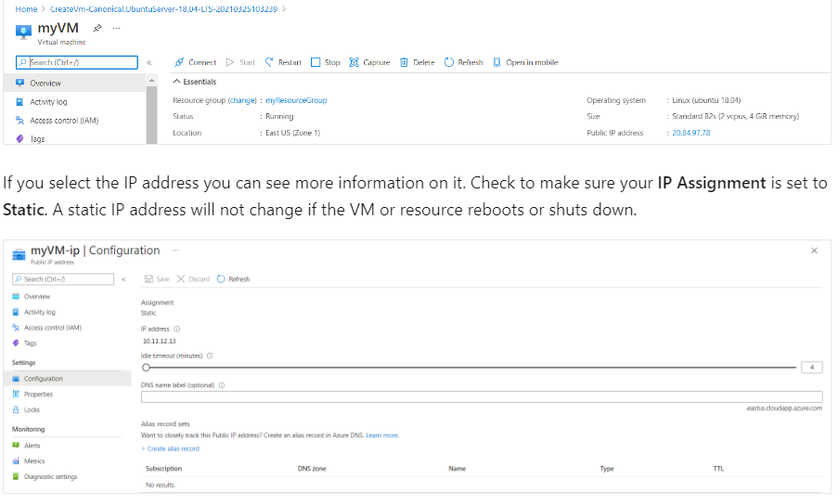Focus the DNS name label input field
Image resolution: width=838 pixels, height=504 pixels.
tap(482, 397)
